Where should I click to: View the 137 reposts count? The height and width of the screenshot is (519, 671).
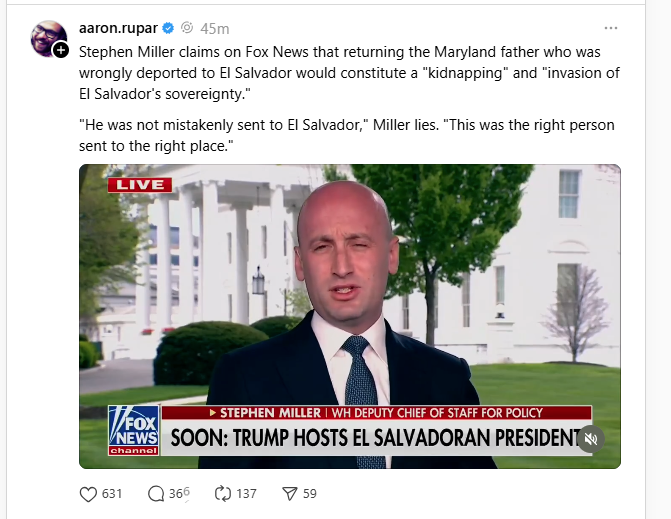tap(246, 494)
